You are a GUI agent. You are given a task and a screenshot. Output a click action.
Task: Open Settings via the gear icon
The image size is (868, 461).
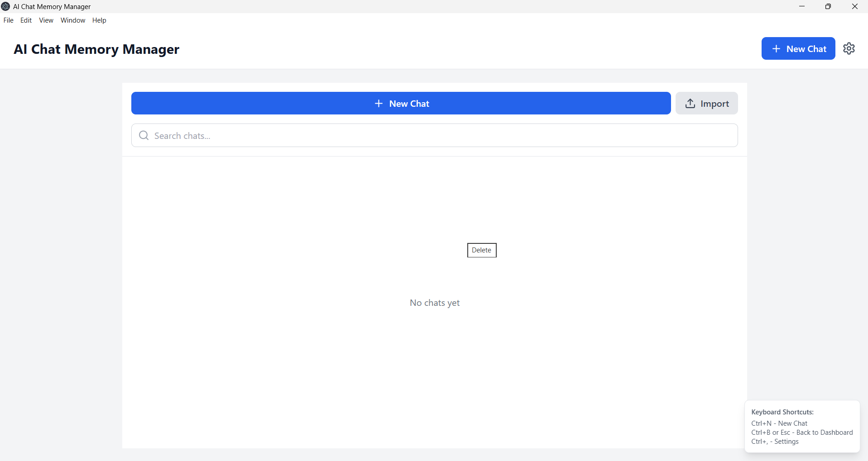point(849,48)
